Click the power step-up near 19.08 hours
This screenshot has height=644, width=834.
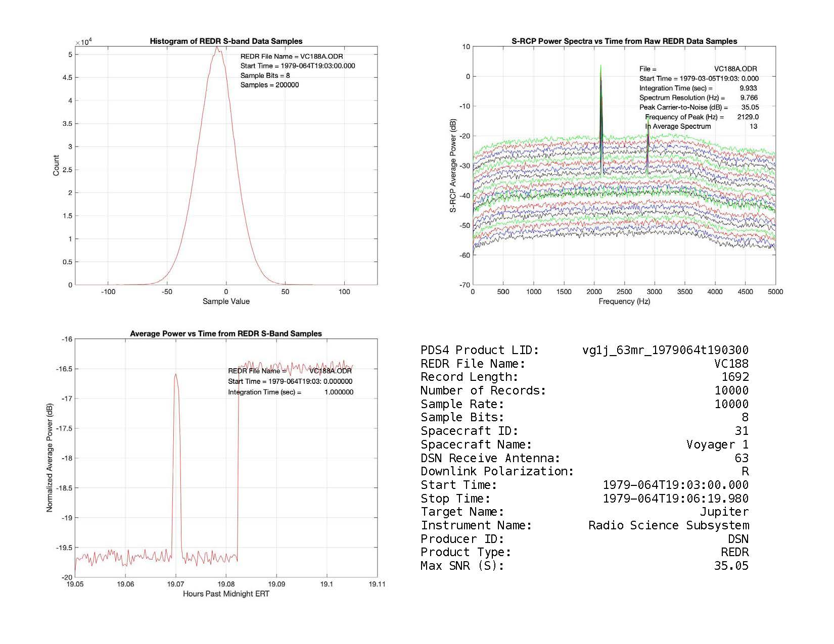[x=238, y=455]
